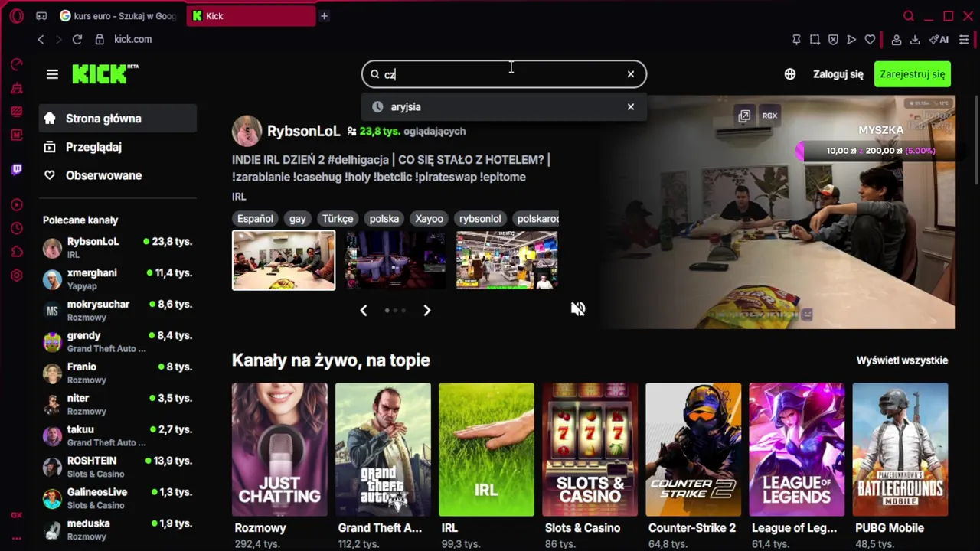The image size is (980, 551).
Task: Select third featured stream thumbnail
Action: (x=507, y=260)
